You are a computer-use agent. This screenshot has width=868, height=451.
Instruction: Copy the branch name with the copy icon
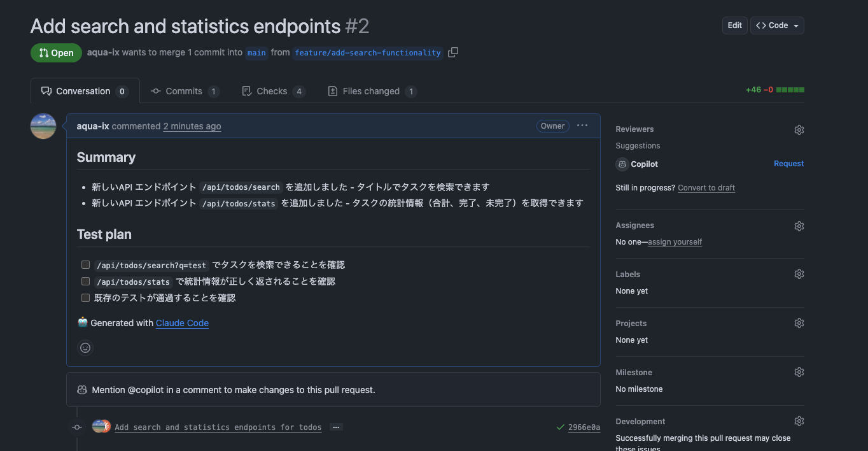pos(452,52)
